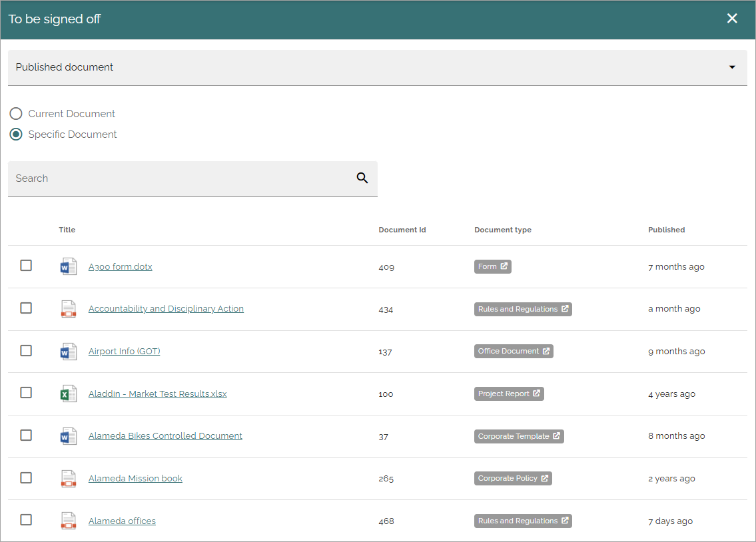Close the To be signed off dialog
The image size is (756, 542).
tap(732, 18)
